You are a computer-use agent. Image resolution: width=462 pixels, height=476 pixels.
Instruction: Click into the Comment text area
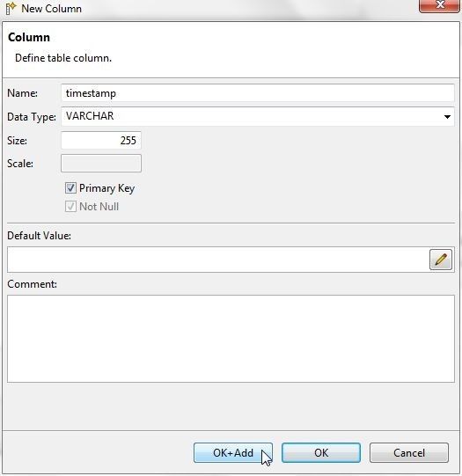[231, 339]
